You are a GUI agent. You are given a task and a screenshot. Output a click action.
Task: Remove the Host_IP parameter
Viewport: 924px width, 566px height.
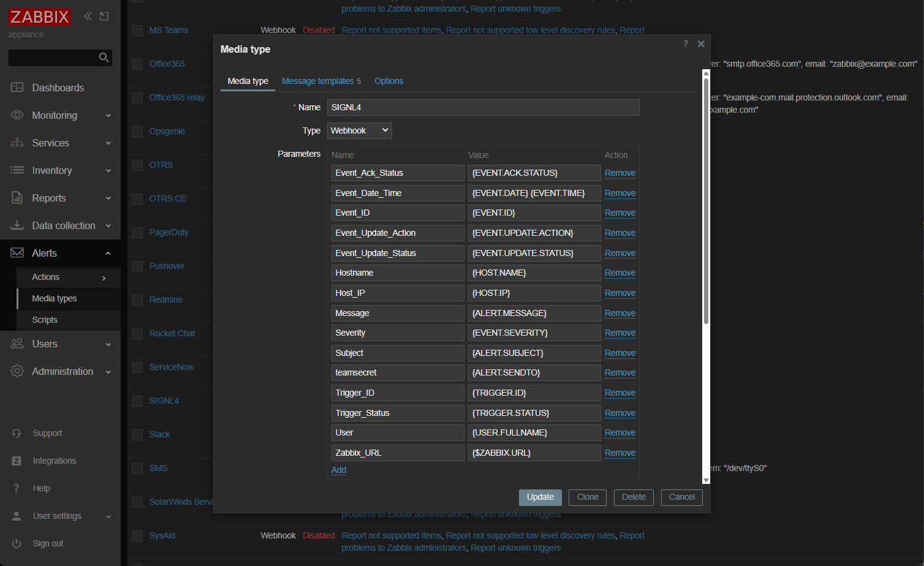[x=619, y=293]
